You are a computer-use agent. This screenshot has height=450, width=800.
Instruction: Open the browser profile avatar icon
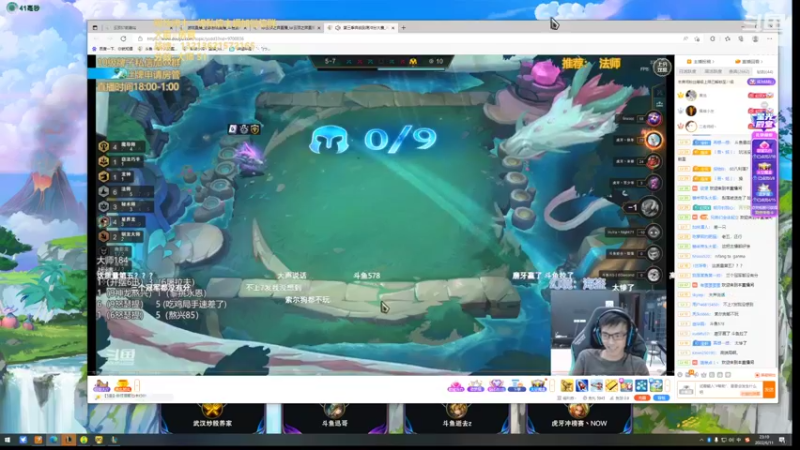click(755, 39)
